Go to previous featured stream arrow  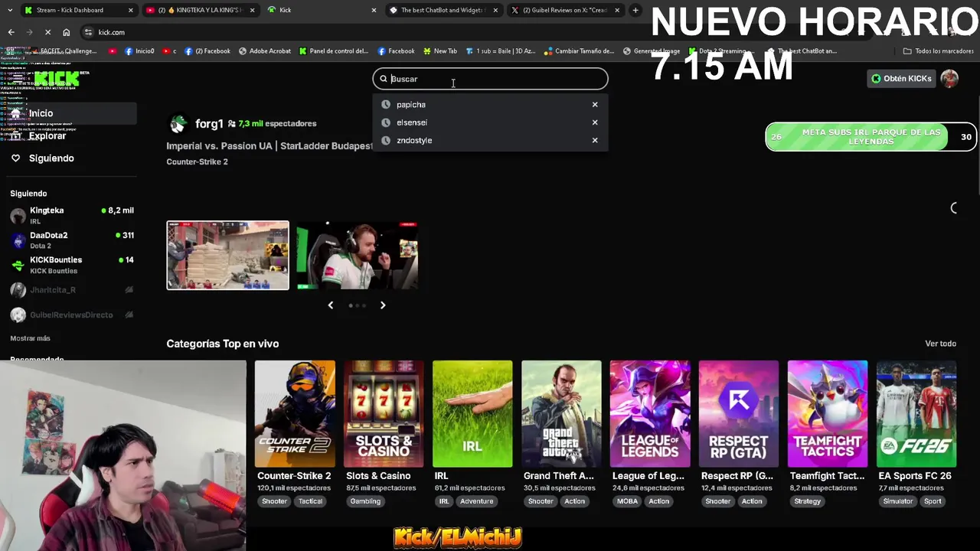[331, 305]
